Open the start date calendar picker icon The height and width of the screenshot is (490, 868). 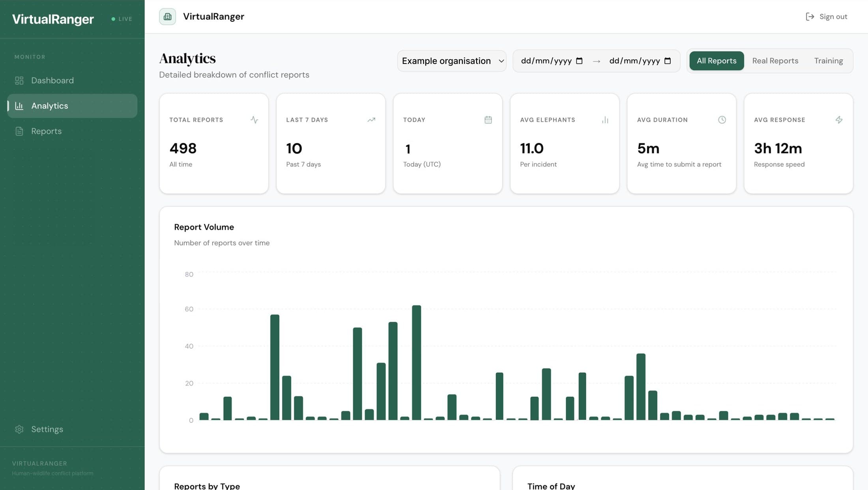click(579, 61)
